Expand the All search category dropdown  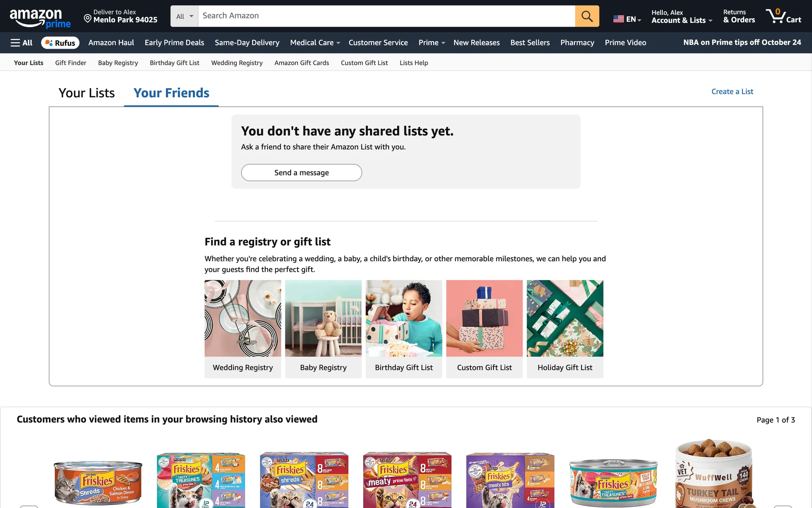(x=184, y=16)
